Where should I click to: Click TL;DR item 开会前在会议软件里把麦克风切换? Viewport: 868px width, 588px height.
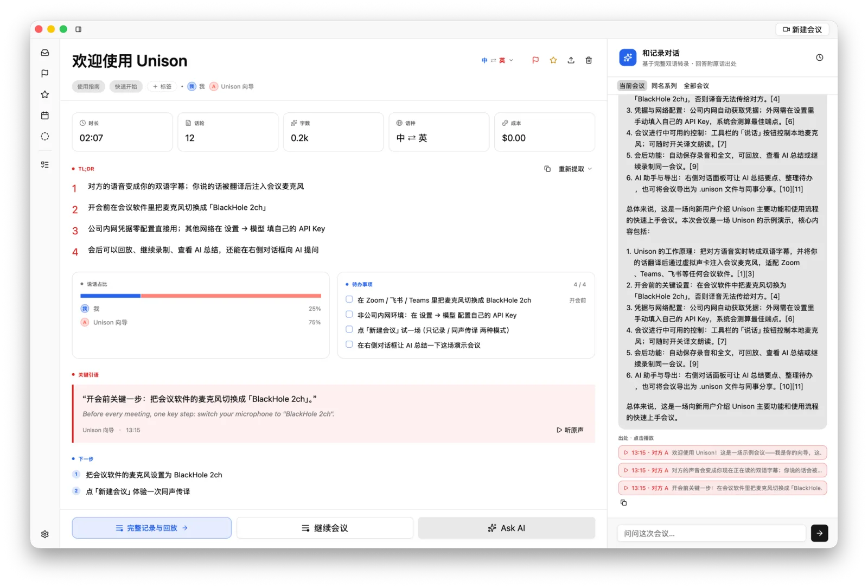pyautogui.click(x=177, y=208)
